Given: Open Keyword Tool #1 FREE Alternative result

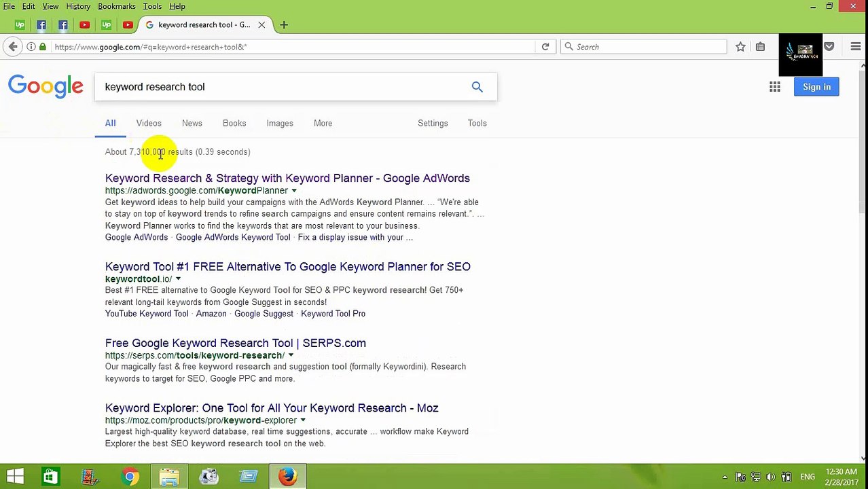Looking at the screenshot, I should click(288, 267).
